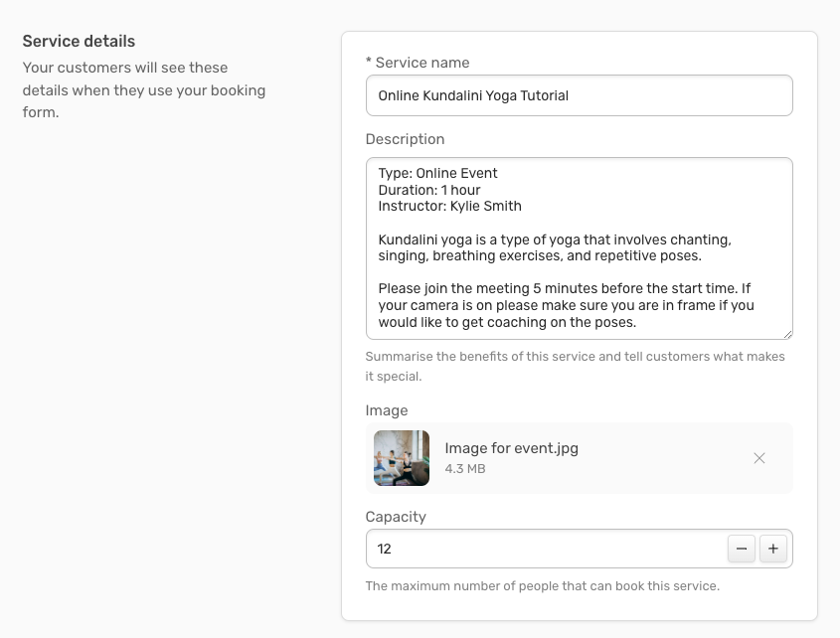Remove the Image for event.jpg upload

(x=759, y=458)
